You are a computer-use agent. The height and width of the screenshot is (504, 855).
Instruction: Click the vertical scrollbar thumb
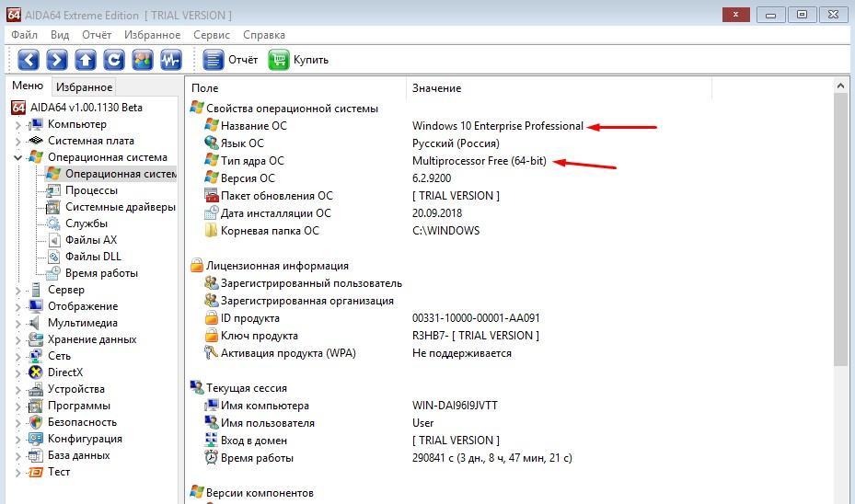(x=840, y=229)
